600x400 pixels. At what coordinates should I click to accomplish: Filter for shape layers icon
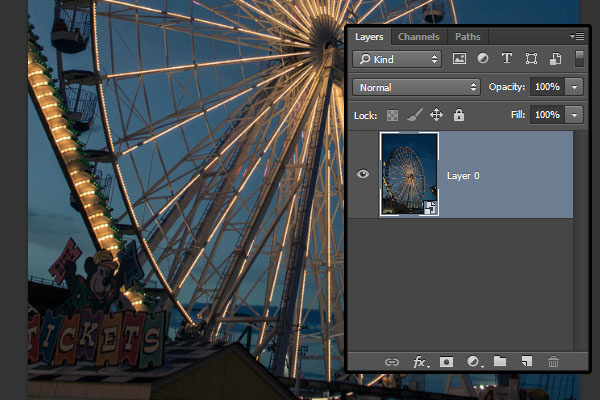[531, 59]
